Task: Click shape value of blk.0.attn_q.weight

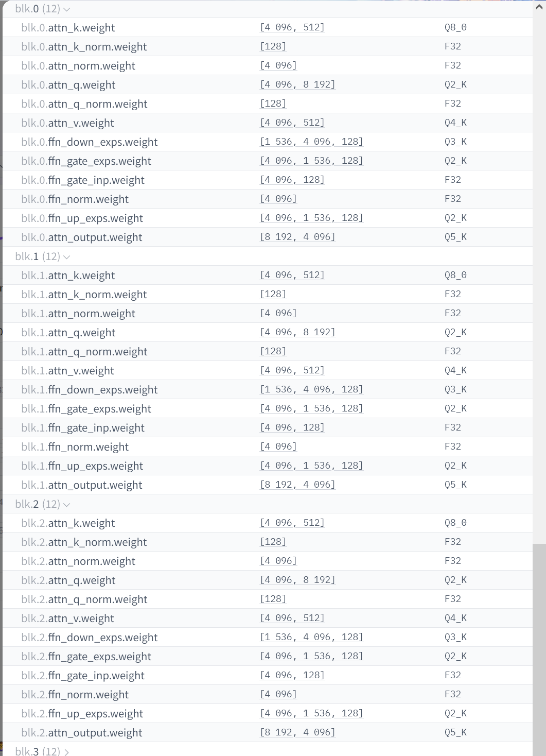Action: [297, 84]
